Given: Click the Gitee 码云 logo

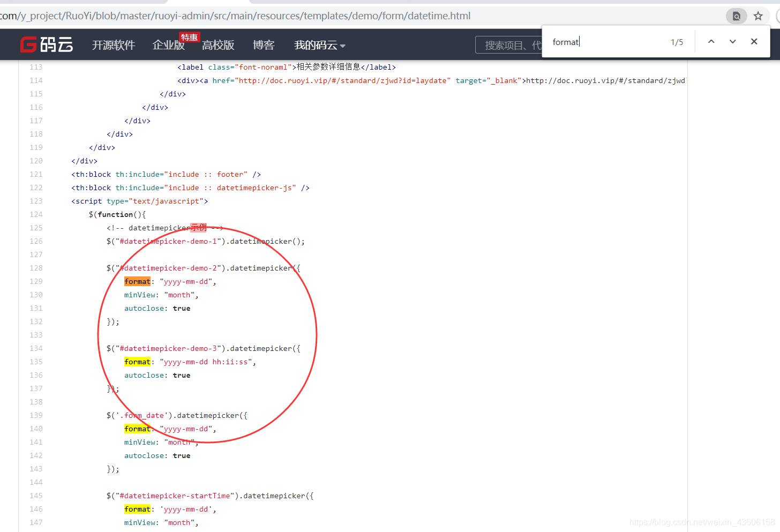Looking at the screenshot, I should (47, 44).
